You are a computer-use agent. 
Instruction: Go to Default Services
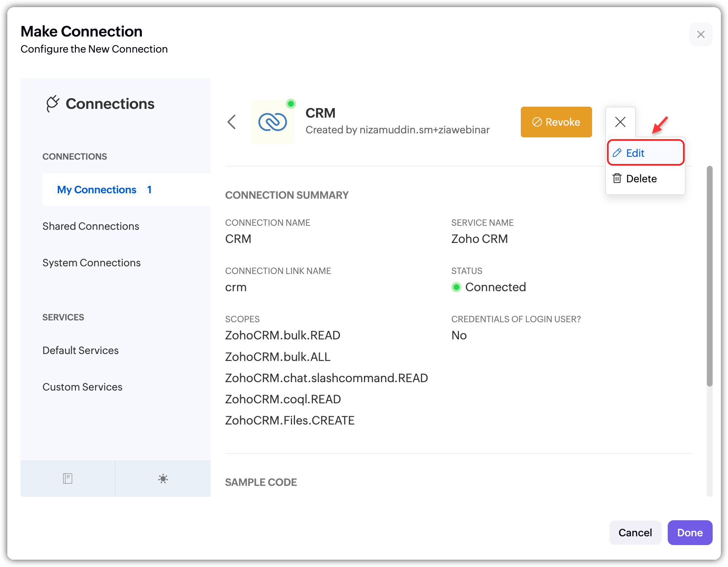[x=80, y=350]
